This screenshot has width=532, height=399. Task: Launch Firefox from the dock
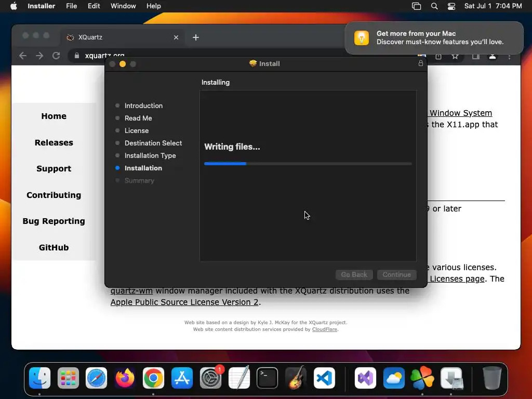[125, 378]
